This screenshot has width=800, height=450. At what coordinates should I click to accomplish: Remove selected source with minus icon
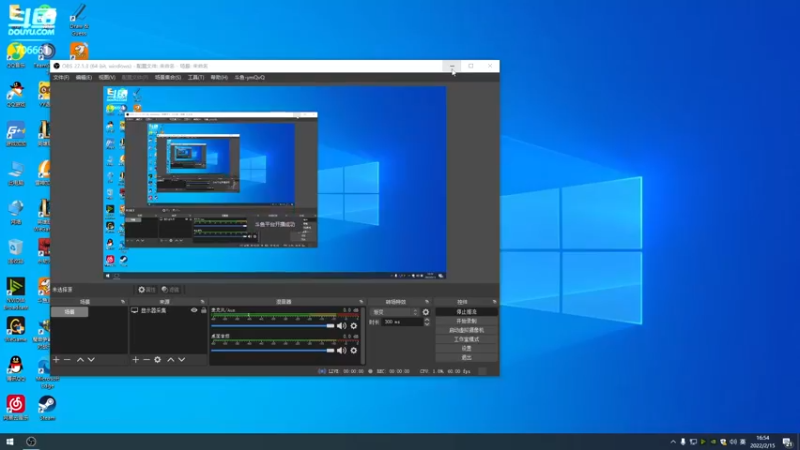(146, 360)
